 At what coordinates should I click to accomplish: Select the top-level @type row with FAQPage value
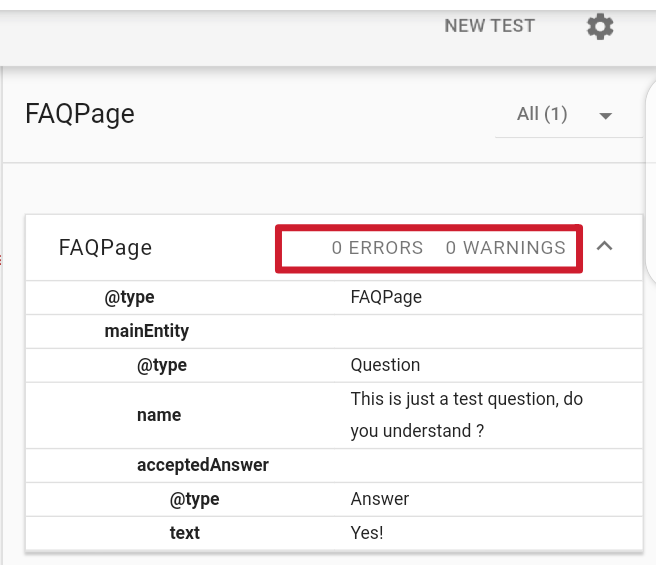(x=334, y=298)
